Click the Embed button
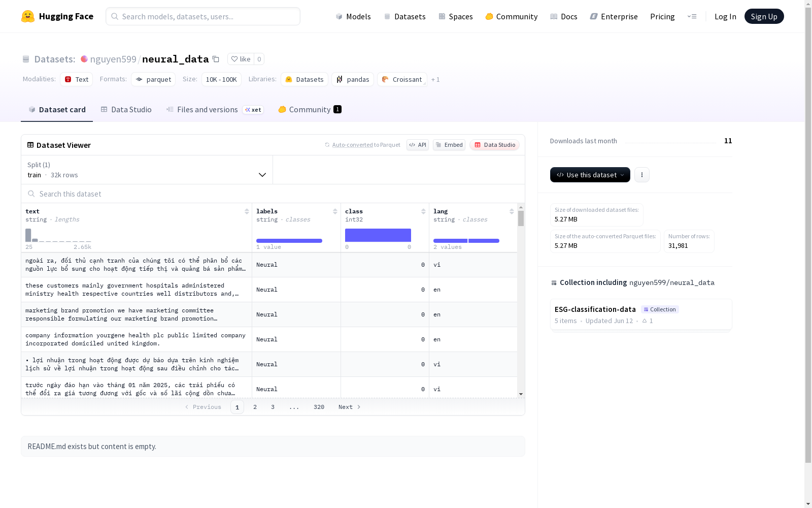812x508 pixels. click(x=449, y=145)
